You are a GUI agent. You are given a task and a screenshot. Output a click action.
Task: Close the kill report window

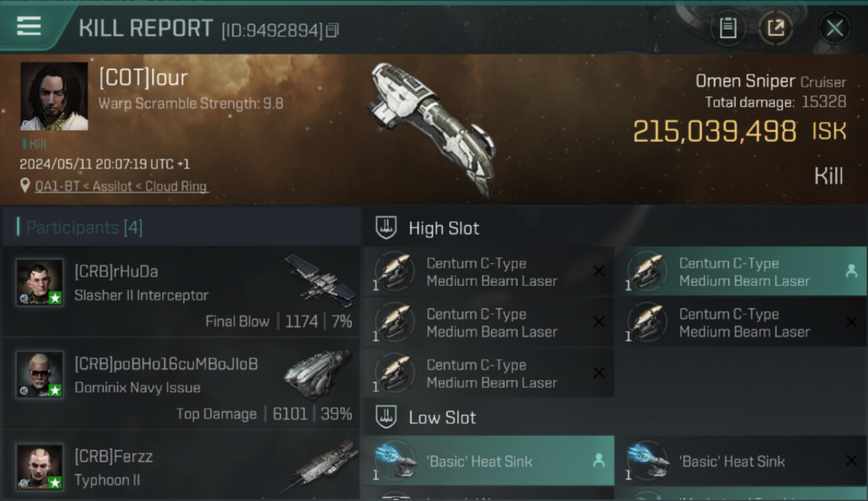click(x=834, y=28)
